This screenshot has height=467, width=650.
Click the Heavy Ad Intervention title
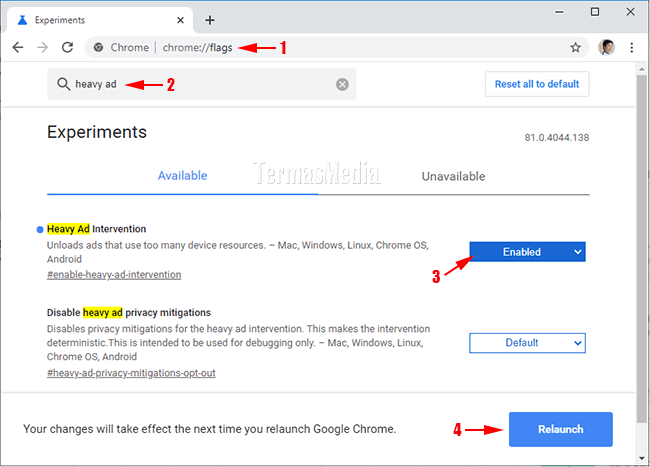97,229
